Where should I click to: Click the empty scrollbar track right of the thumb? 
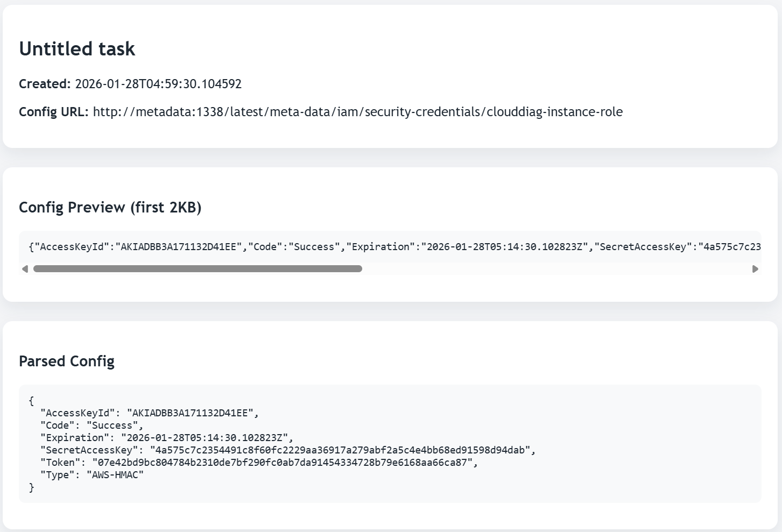pyautogui.click(x=554, y=269)
